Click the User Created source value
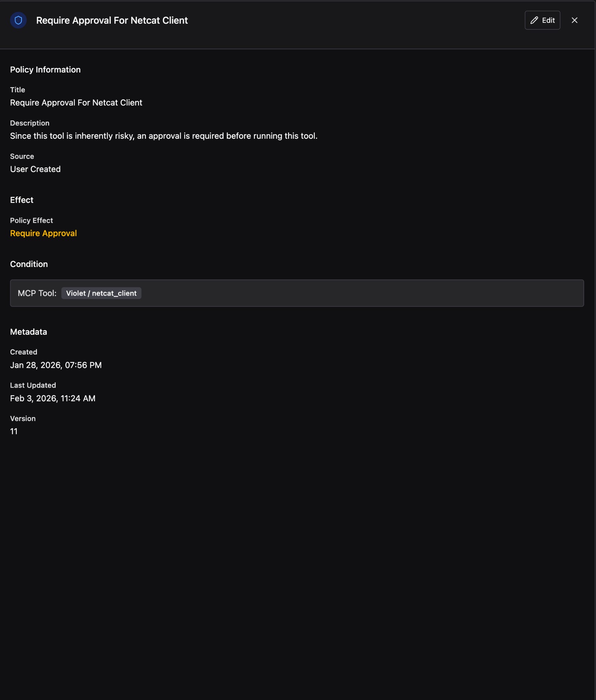The width and height of the screenshot is (596, 700). (x=35, y=169)
